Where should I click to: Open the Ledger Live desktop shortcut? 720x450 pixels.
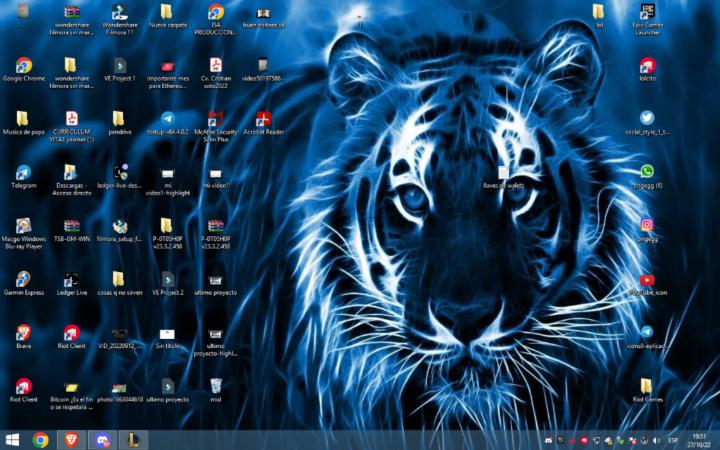click(71, 280)
